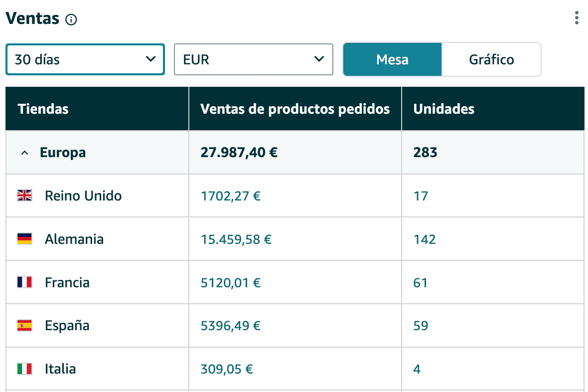Image resolution: width=588 pixels, height=392 pixels.
Task: Select the Tiendas column header
Action: coord(43,109)
